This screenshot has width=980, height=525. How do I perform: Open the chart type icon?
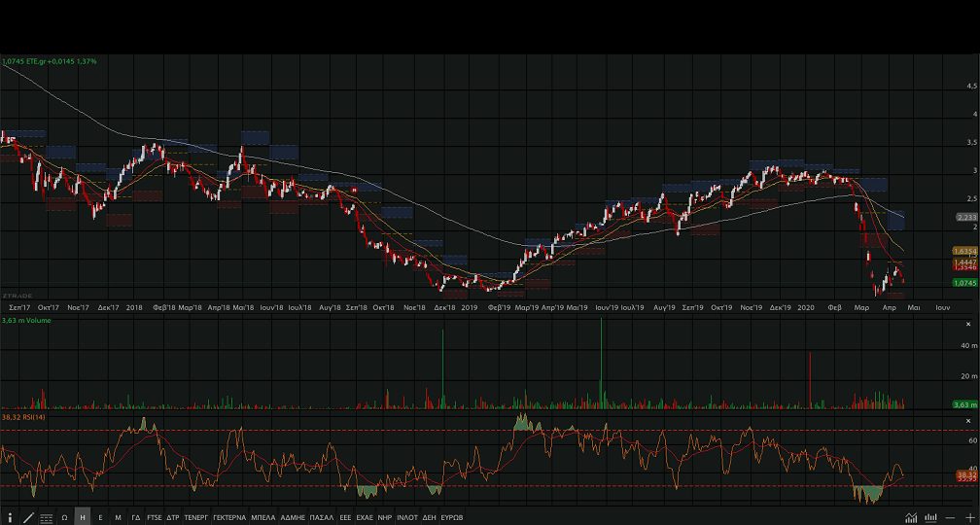911,517
